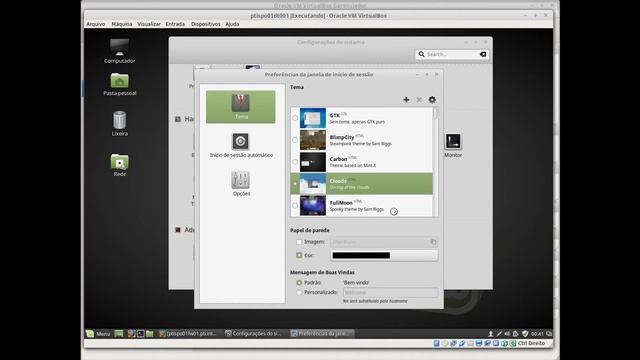
Task: Open the black background color picker
Action: click(384, 256)
